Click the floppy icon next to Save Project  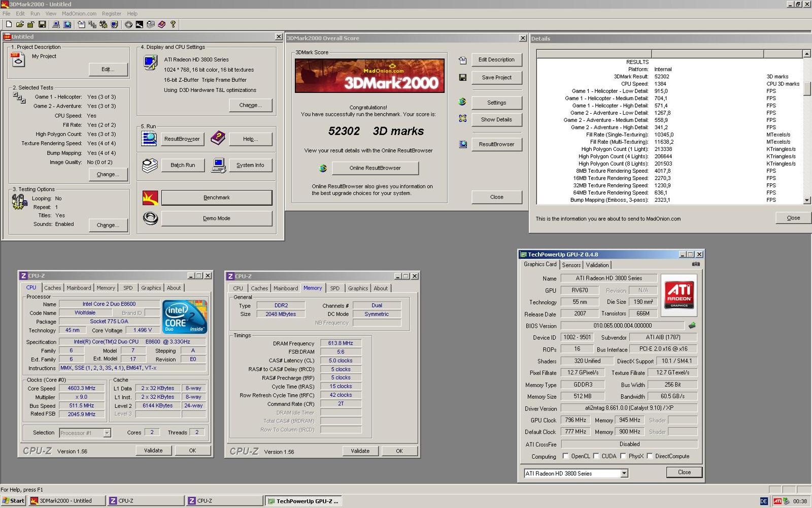tap(462, 77)
